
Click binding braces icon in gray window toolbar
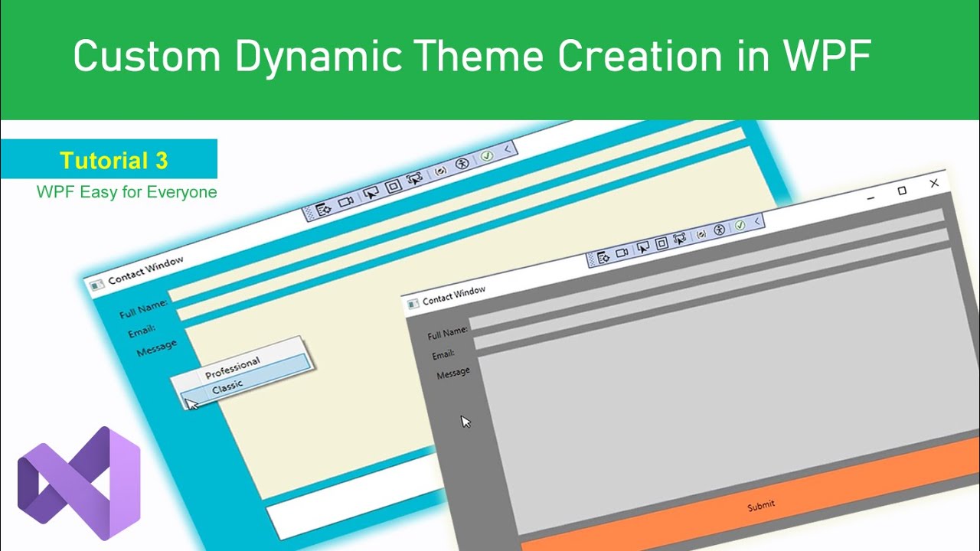(701, 233)
